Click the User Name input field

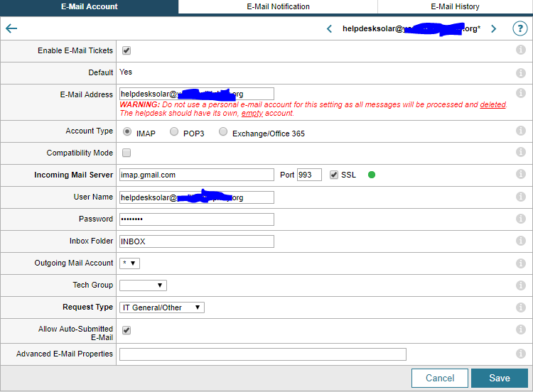[196, 197]
